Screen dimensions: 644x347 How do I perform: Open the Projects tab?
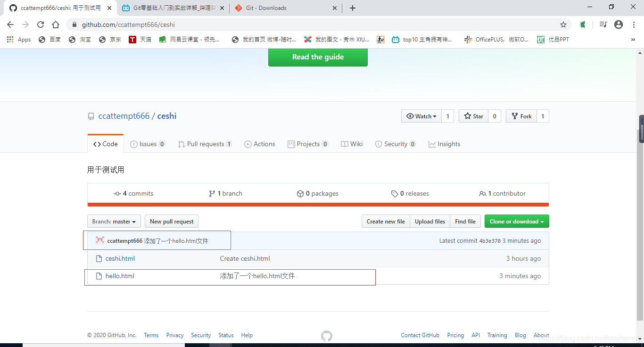tap(308, 144)
